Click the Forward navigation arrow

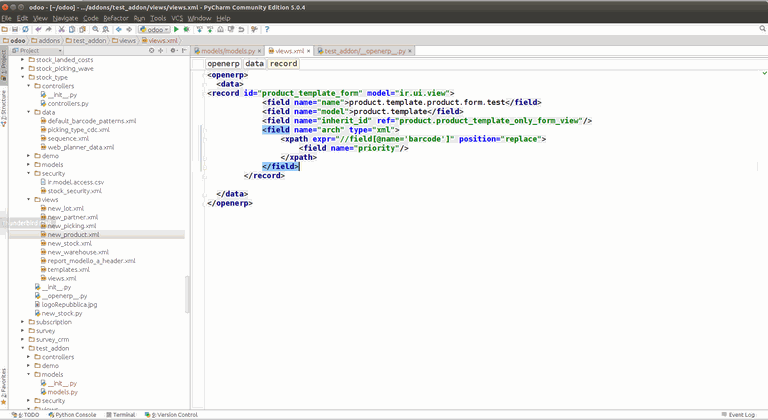(129, 29)
